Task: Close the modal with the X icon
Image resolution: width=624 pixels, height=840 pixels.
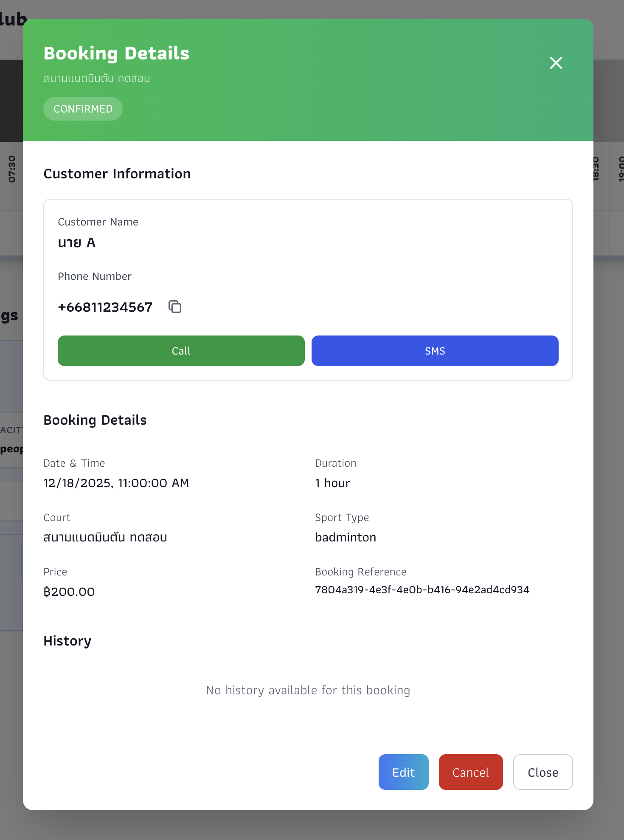Action: pos(556,63)
